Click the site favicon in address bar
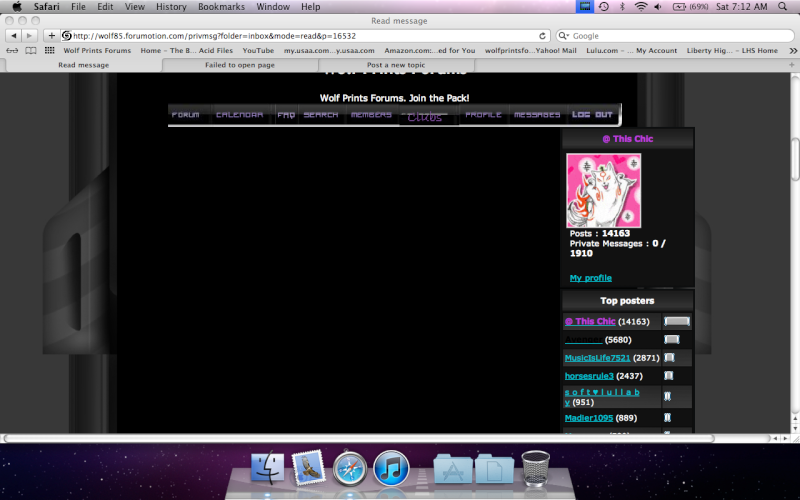 point(66,36)
